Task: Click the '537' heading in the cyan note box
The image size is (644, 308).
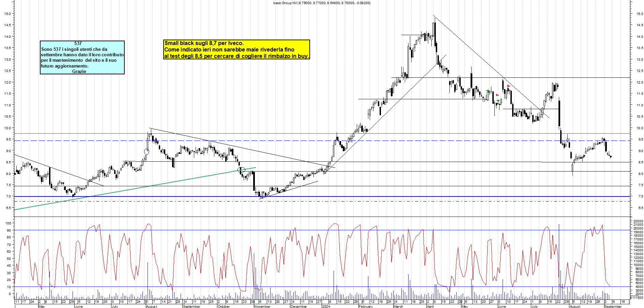Action: point(78,43)
